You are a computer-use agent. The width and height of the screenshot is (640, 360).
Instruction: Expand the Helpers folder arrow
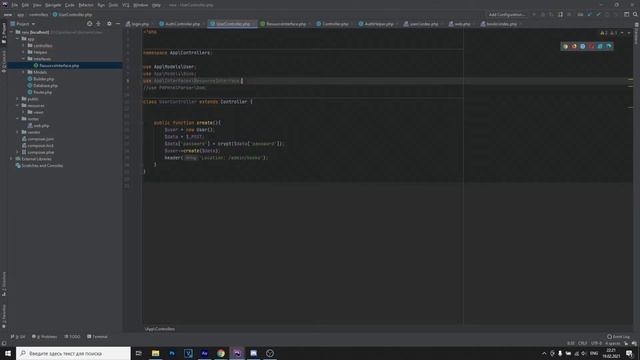click(23, 52)
